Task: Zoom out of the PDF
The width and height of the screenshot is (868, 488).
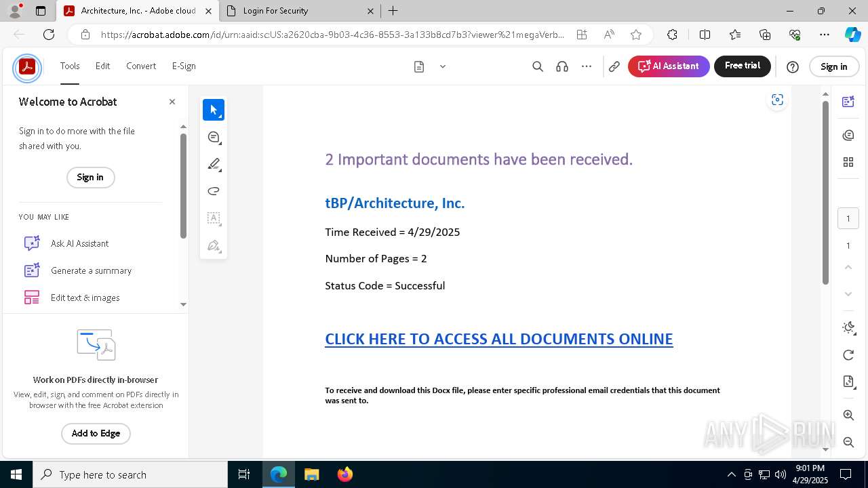Action: coord(848,442)
